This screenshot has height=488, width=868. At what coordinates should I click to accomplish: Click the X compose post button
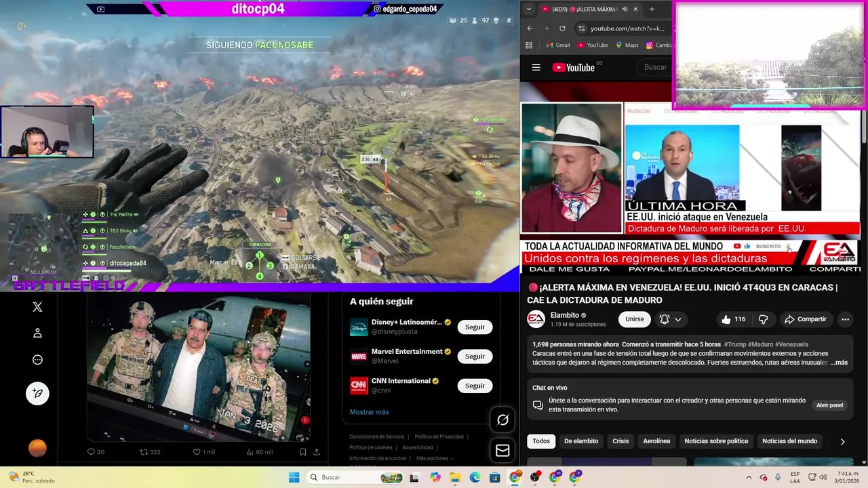tap(37, 393)
